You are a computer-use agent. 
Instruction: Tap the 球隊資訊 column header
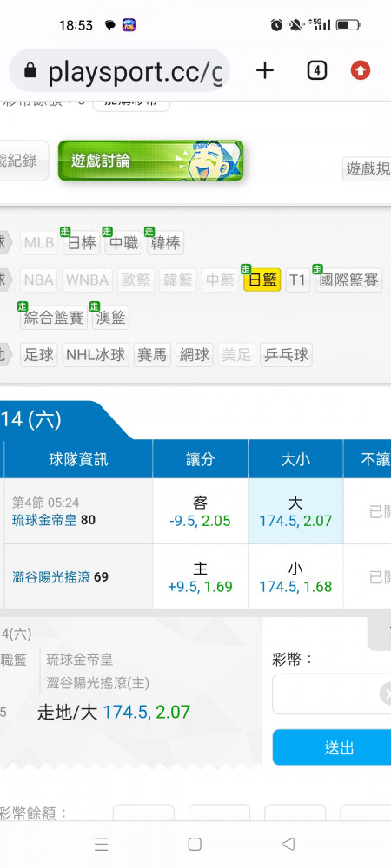coord(79,459)
